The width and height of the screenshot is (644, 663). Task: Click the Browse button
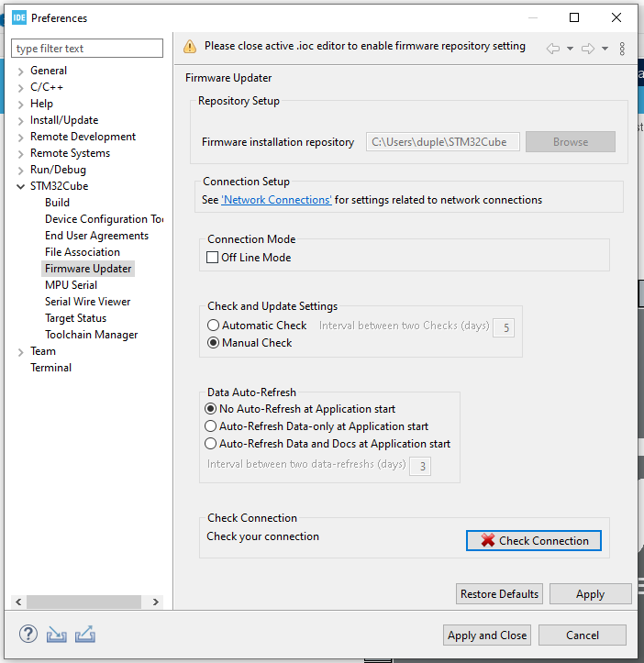pyautogui.click(x=571, y=141)
